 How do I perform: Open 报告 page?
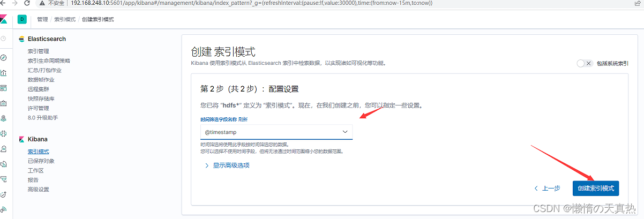33,180
